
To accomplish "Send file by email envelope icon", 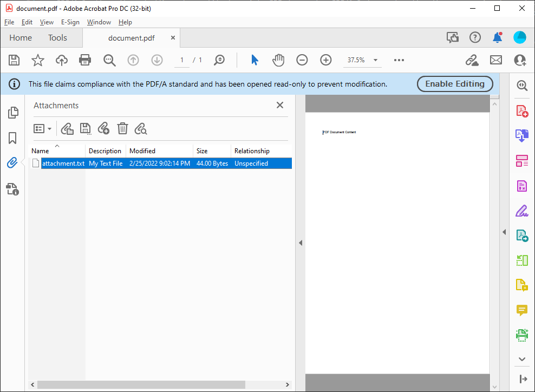I will 496,60.
